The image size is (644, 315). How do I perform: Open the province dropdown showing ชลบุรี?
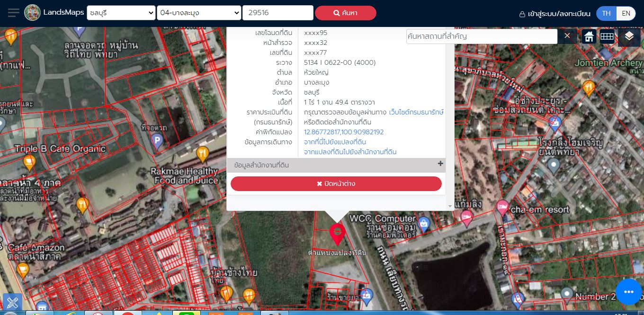pyautogui.click(x=121, y=13)
